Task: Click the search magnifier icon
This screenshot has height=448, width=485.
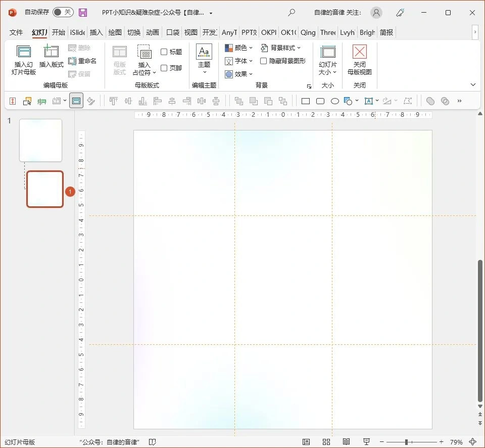Action: 292,13
